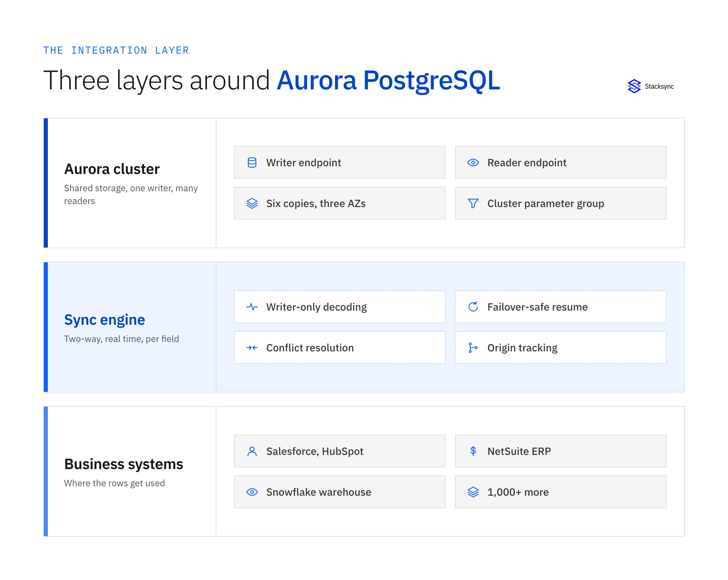
Task: Click the Aurora cluster heading
Action: (112, 169)
